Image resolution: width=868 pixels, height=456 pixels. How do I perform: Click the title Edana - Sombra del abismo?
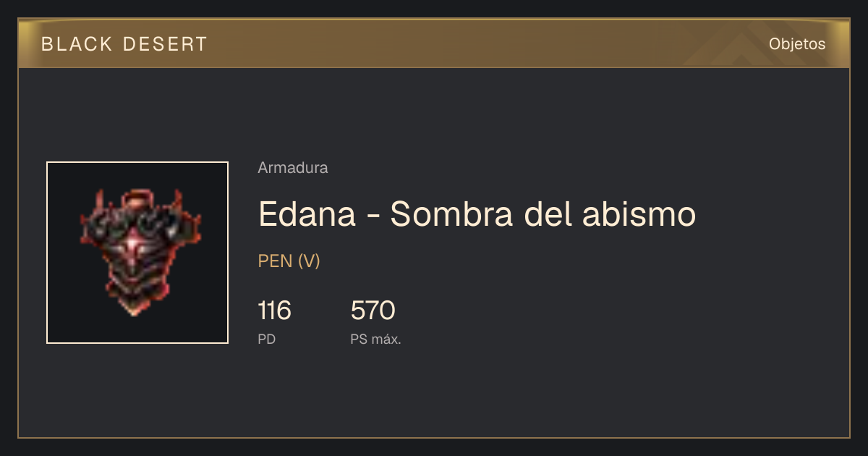point(477,214)
